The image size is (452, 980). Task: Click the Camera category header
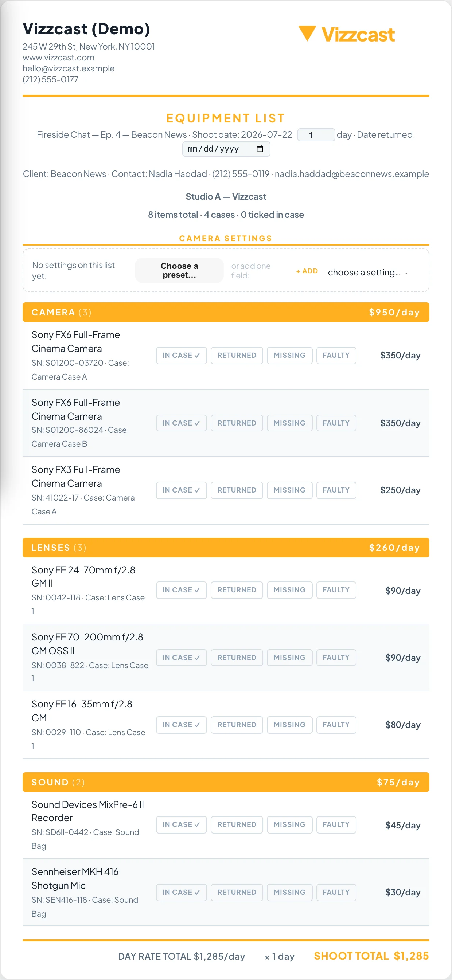click(x=226, y=312)
